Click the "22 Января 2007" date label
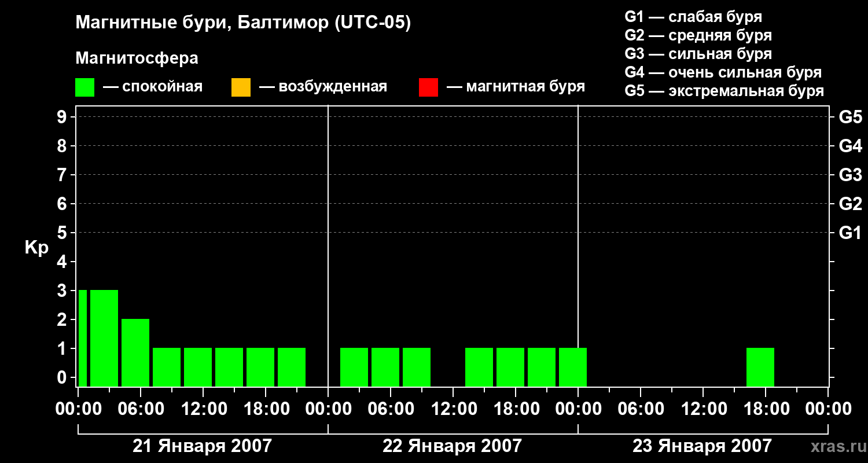 [x=452, y=446]
